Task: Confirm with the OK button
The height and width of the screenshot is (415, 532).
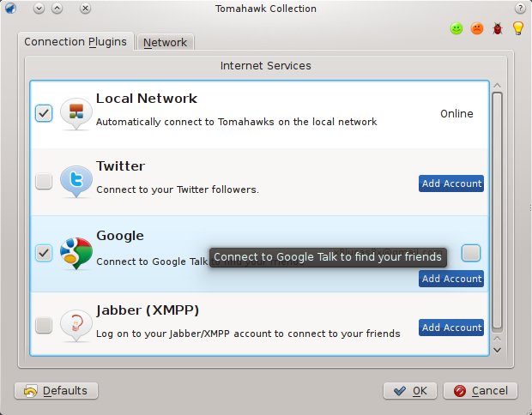Action: (410, 391)
